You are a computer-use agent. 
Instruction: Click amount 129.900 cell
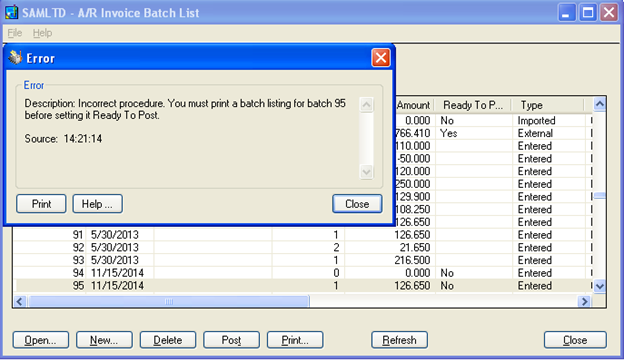click(x=413, y=197)
